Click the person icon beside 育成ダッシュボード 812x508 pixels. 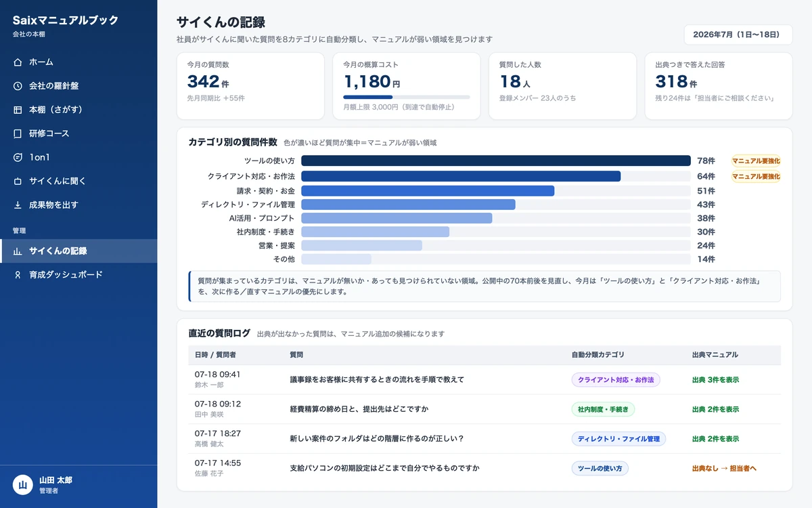coord(18,275)
